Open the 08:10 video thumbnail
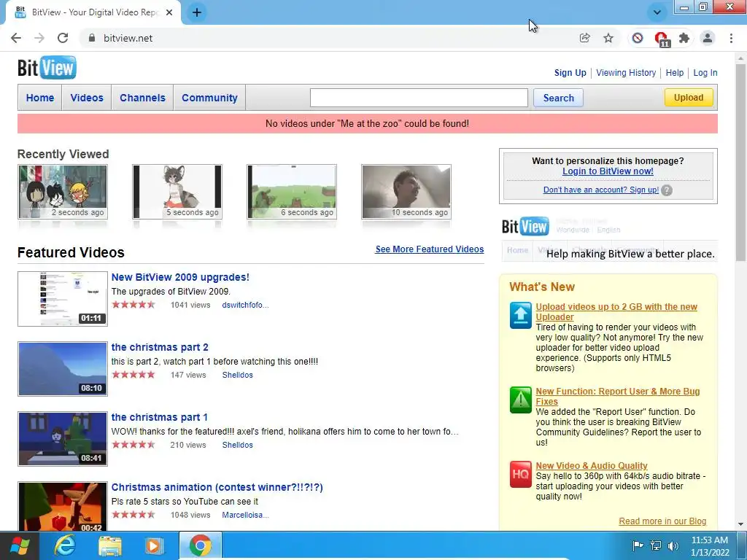The width and height of the screenshot is (747, 560). (63, 368)
